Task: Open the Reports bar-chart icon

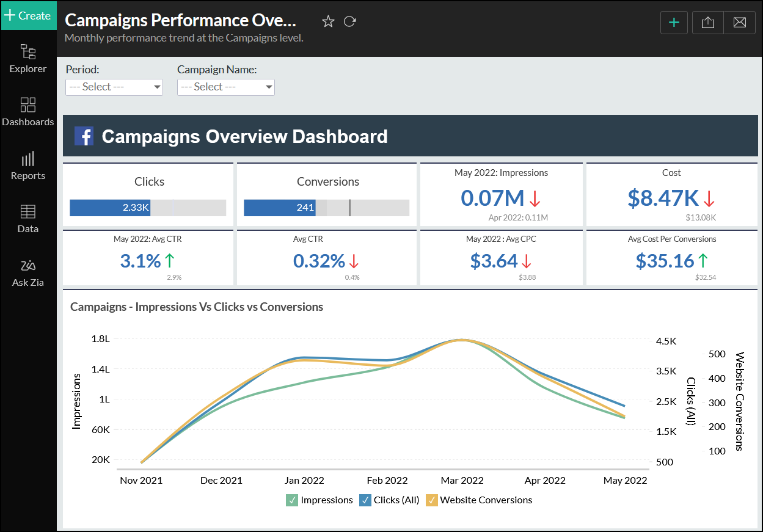Action: (28, 159)
